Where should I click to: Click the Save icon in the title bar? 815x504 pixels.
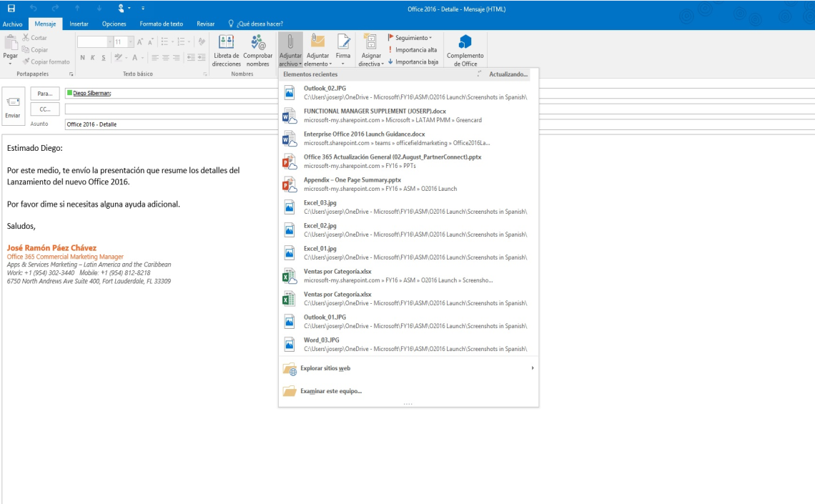(11, 9)
